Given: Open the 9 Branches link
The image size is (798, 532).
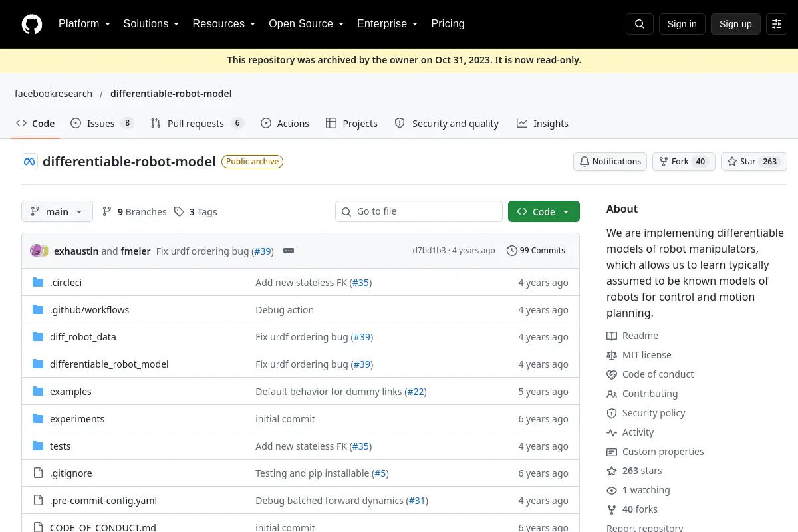Looking at the screenshot, I should tap(134, 212).
